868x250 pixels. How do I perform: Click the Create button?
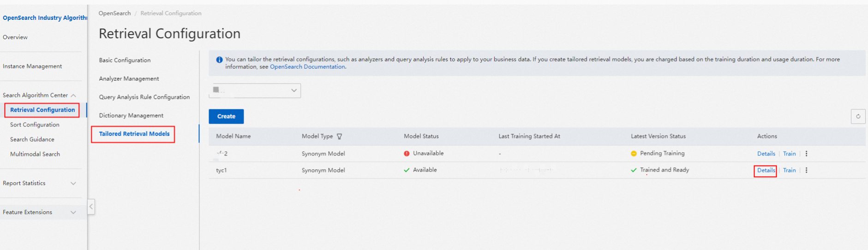[226, 117]
